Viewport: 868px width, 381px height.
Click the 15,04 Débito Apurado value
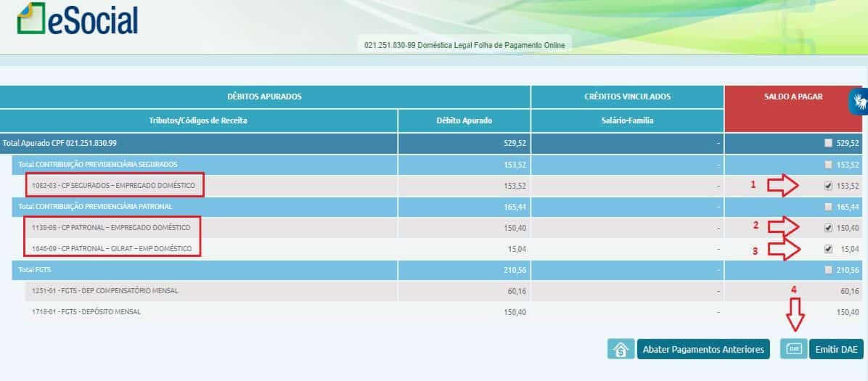pyautogui.click(x=517, y=249)
